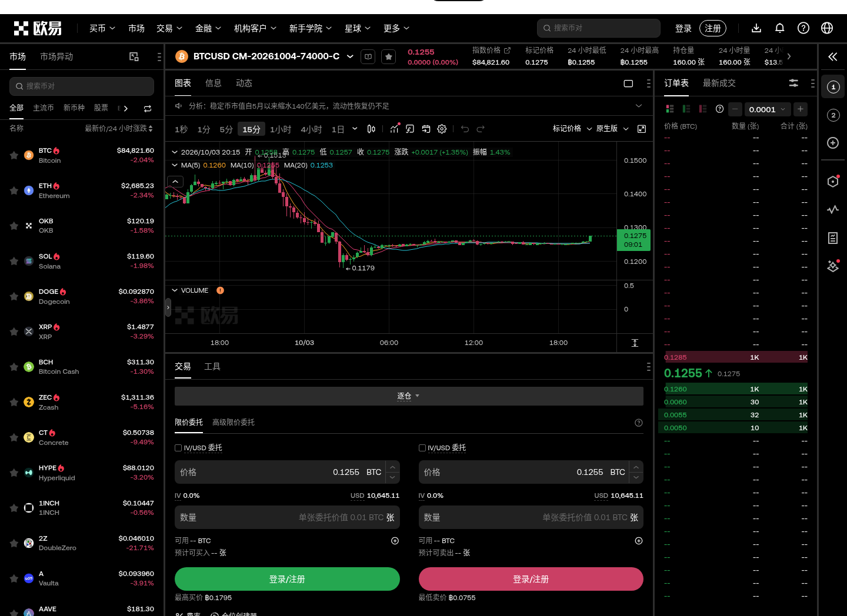Open the pulse activity icon in right sidebar
The height and width of the screenshot is (616, 847).
[833, 209]
